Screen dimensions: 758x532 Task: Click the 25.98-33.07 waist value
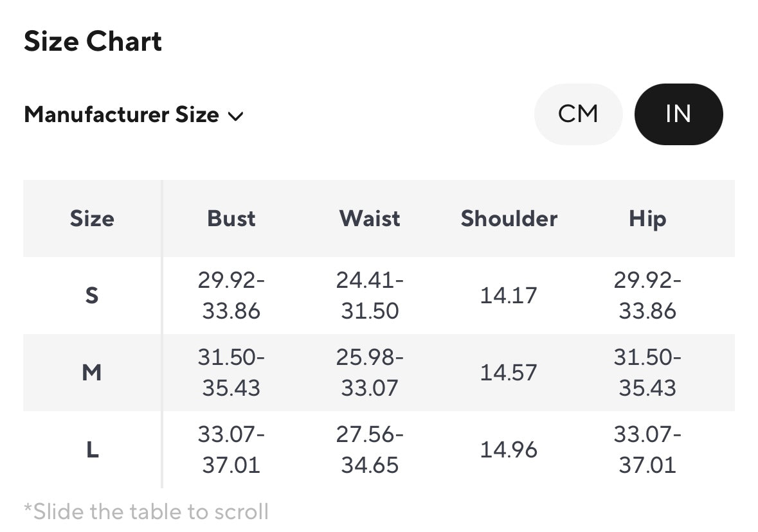pos(370,373)
